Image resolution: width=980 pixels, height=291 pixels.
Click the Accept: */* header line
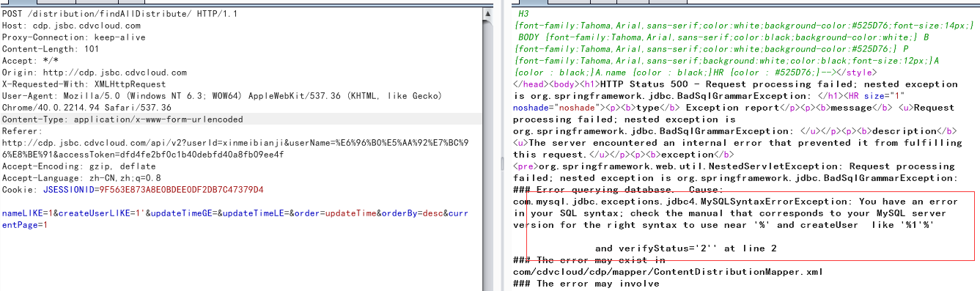click(x=30, y=61)
